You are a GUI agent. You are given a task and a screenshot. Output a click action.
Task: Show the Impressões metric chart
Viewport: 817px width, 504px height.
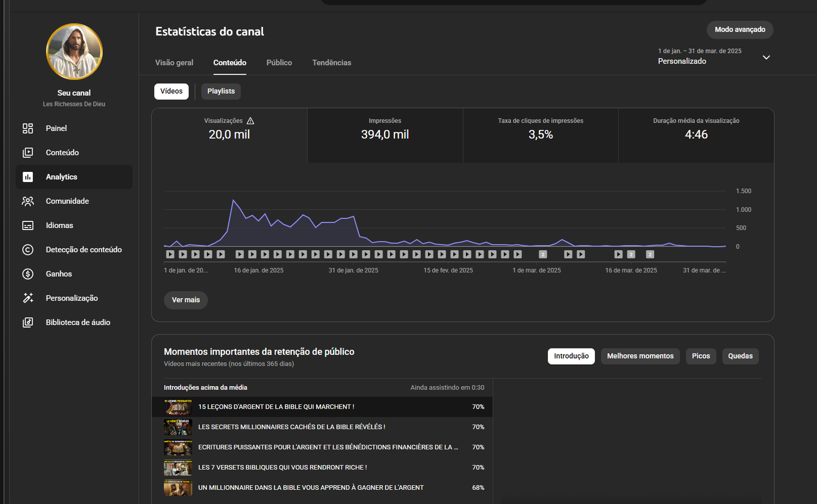[385, 136]
